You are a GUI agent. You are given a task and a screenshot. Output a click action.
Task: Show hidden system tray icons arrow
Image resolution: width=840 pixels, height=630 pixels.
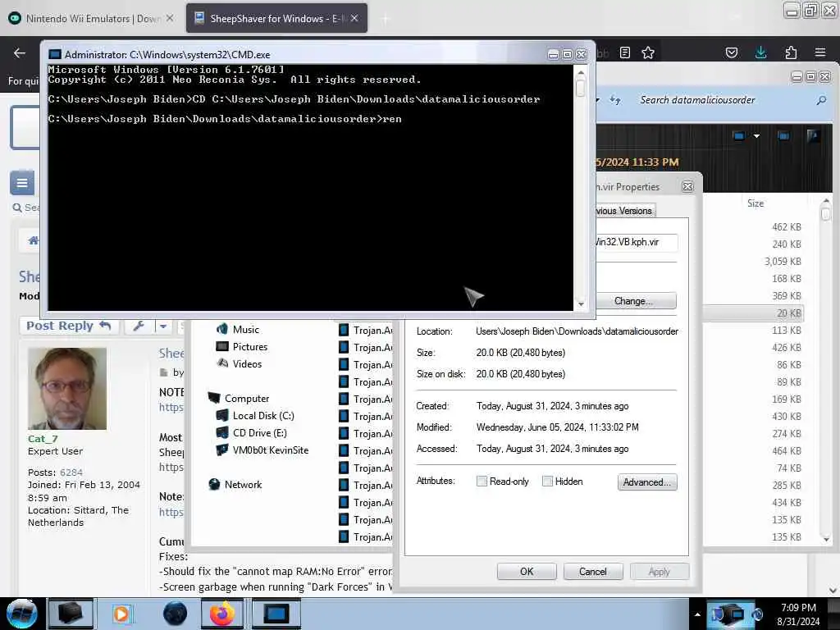click(x=697, y=614)
